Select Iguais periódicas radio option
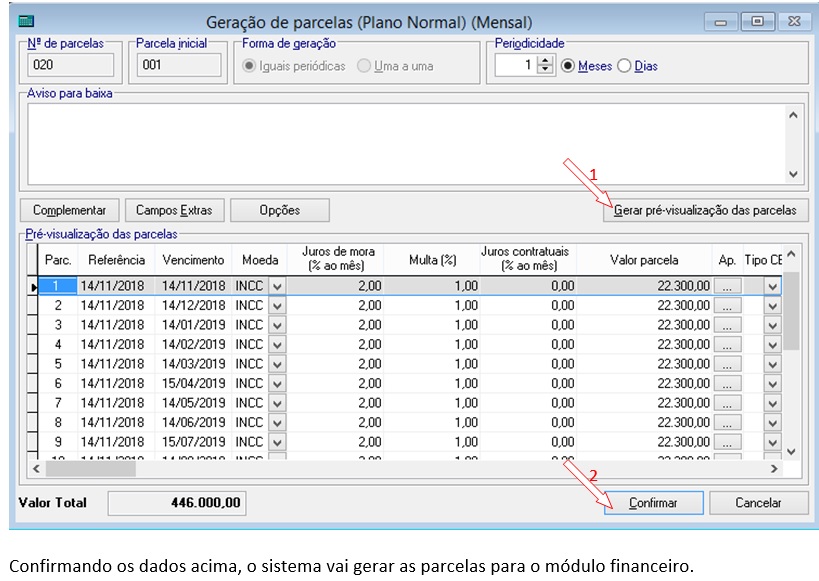Viewport: 819px width, 581px height. [x=249, y=66]
